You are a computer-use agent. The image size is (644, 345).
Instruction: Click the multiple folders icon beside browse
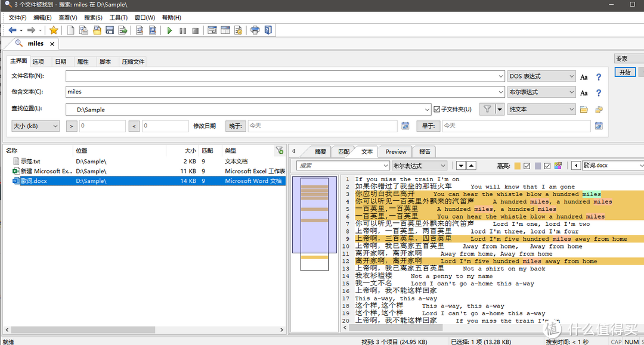click(599, 110)
